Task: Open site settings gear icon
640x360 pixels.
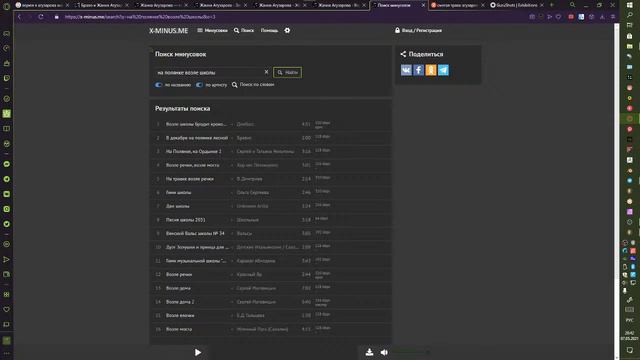Action: 287,31
